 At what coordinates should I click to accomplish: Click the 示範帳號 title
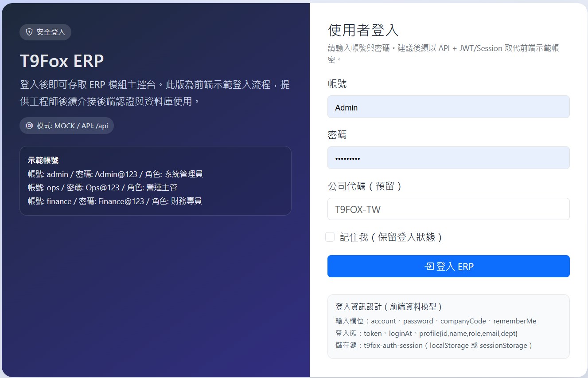pos(43,160)
